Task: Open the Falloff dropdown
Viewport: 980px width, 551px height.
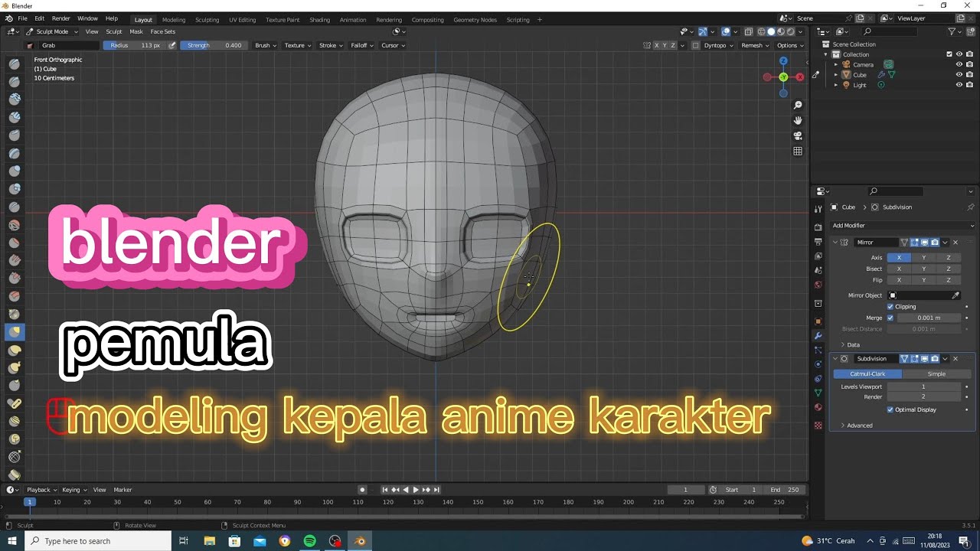Action: coord(361,45)
